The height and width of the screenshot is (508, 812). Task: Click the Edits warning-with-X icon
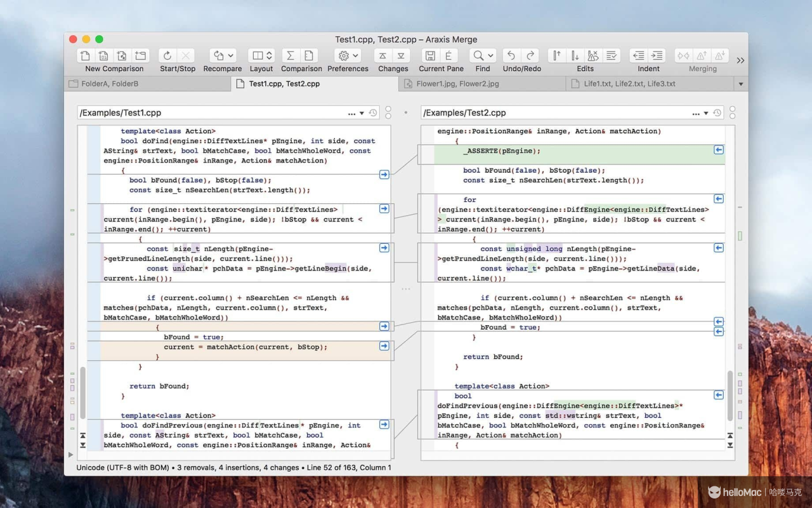(593, 56)
